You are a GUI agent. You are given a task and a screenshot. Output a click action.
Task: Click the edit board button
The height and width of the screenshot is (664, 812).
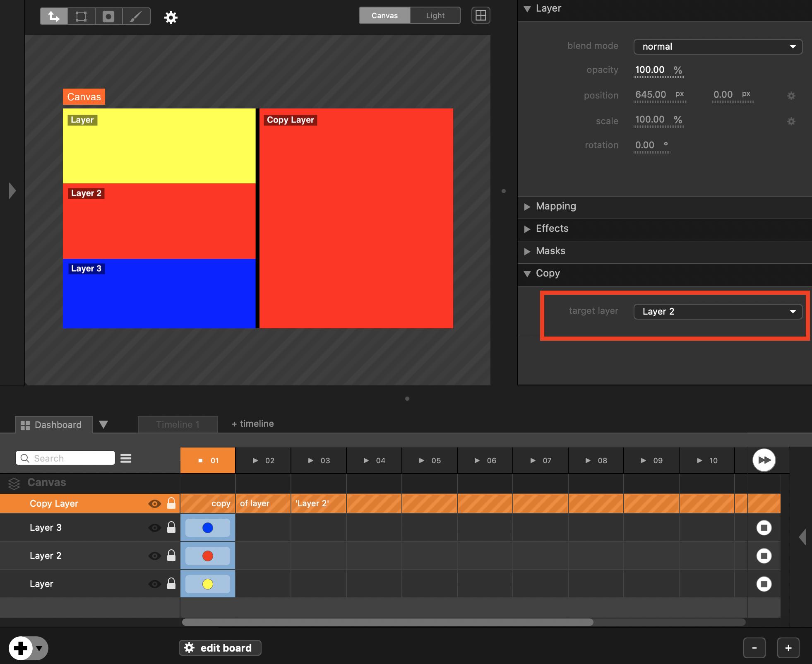tap(220, 648)
